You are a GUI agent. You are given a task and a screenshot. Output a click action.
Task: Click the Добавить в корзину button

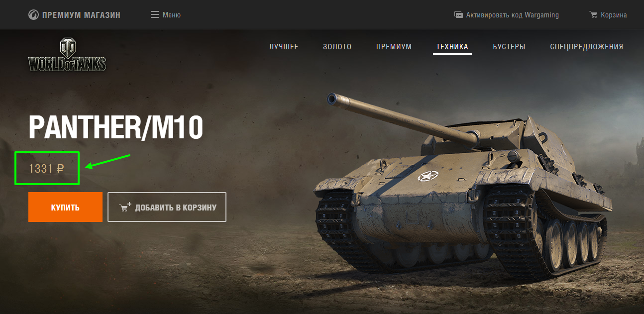[x=167, y=207]
